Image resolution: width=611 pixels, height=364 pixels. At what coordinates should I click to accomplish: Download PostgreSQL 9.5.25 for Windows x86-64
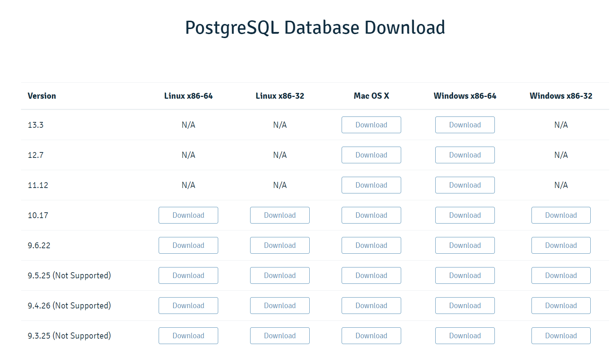(x=465, y=275)
